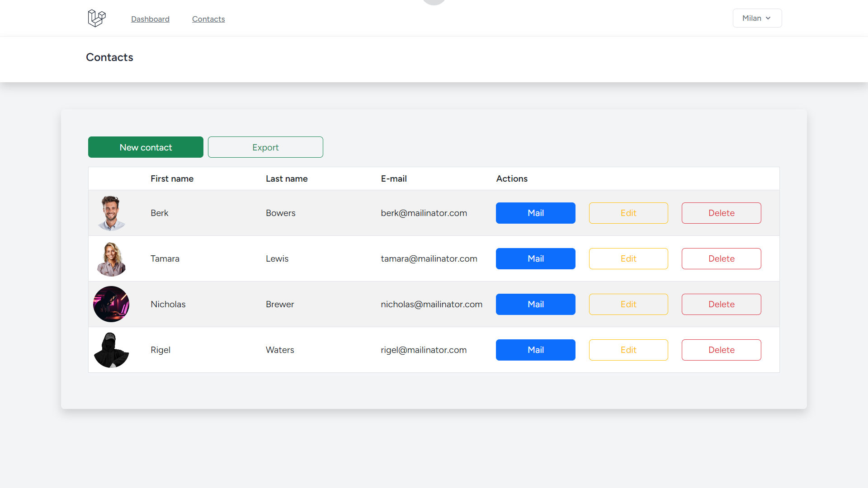Click the rigel@mailinator.com email text

click(423, 350)
